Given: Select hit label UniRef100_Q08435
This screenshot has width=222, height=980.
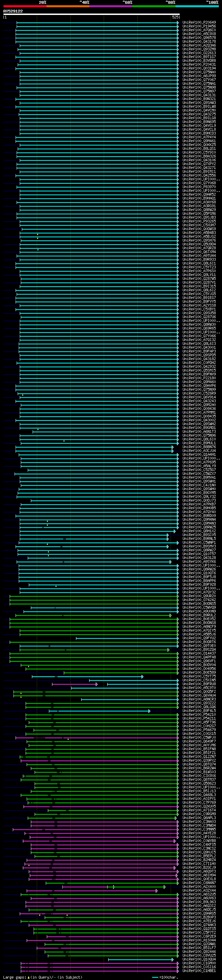Looking at the screenshot, I should tap(199, 416).
